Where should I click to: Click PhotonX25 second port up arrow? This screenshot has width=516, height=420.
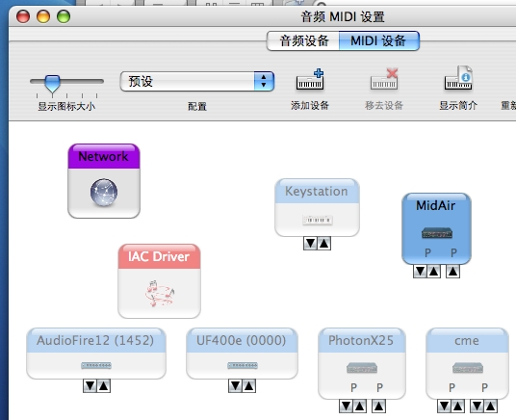point(378,407)
